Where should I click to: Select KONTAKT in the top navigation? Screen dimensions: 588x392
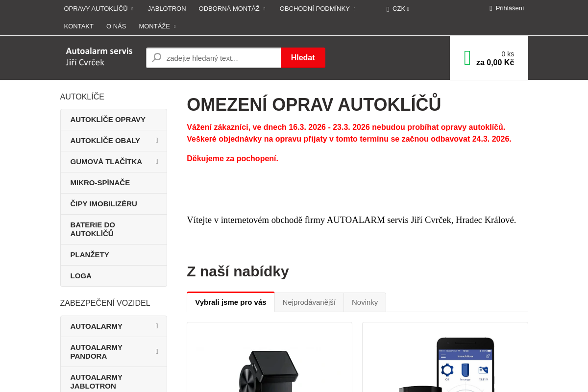[x=79, y=26]
